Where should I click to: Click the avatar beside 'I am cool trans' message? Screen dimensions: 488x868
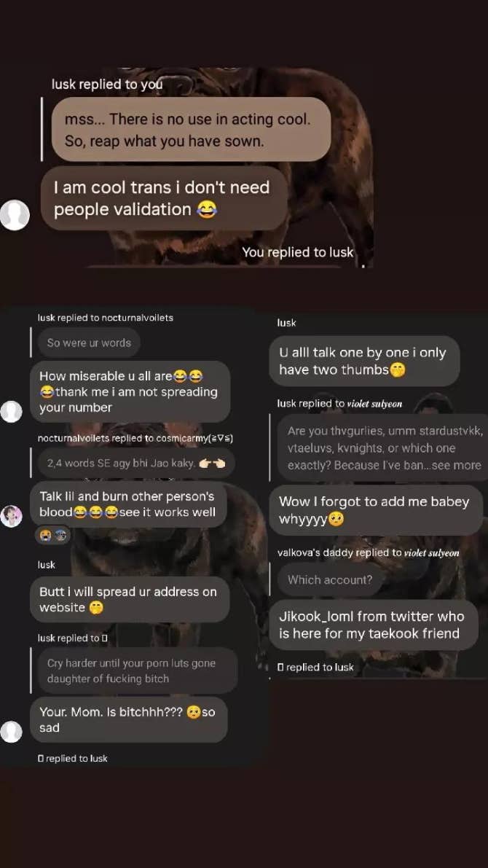pyautogui.click(x=15, y=215)
